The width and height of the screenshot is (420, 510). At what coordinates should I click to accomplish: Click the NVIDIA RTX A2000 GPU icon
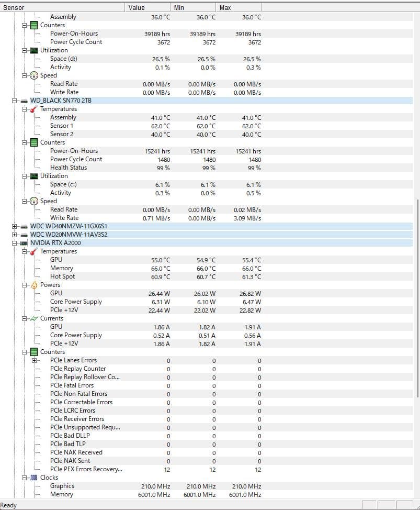(24, 243)
